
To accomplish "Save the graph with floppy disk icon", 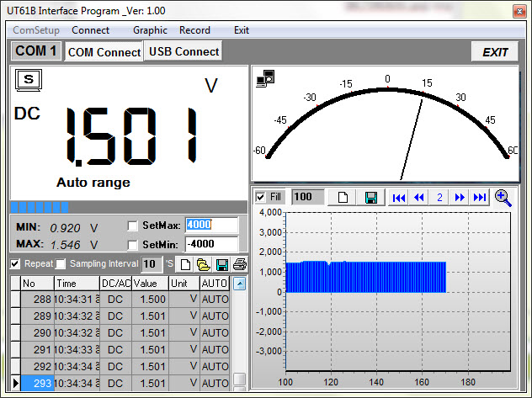I will pyautogui.click(x=371, y=197).
